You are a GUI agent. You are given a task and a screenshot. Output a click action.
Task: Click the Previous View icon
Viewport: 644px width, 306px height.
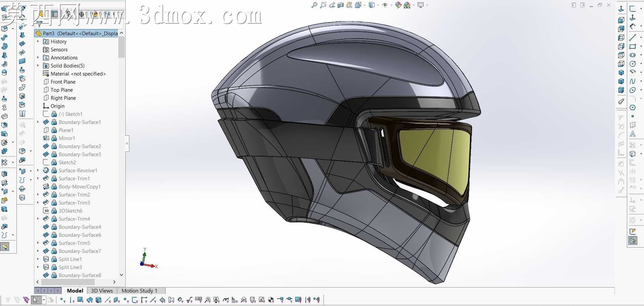point(332,5)
